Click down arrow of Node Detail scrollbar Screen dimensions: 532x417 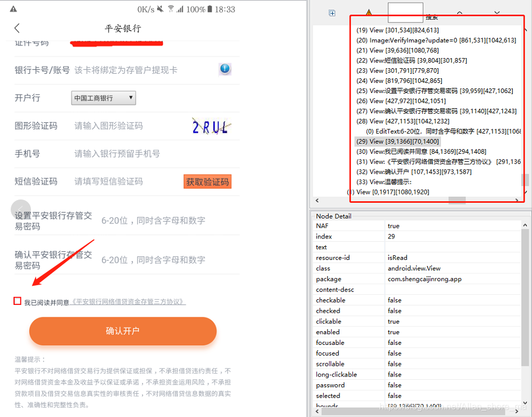(525, 403)
